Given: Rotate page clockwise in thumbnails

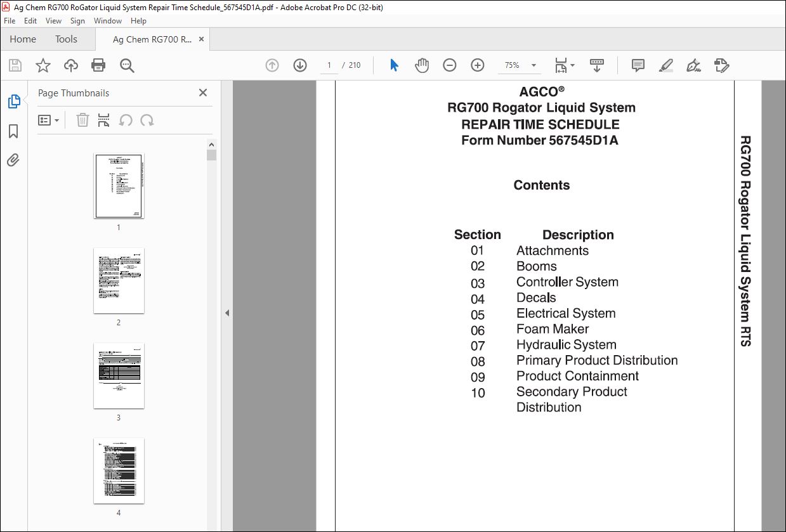Looking at the screenshot, I should point(147,120).
